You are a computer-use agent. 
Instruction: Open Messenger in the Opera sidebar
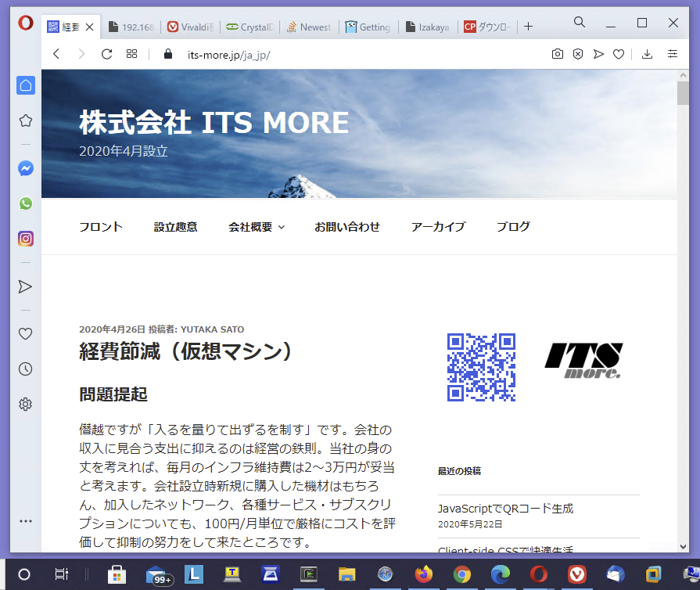26,168
